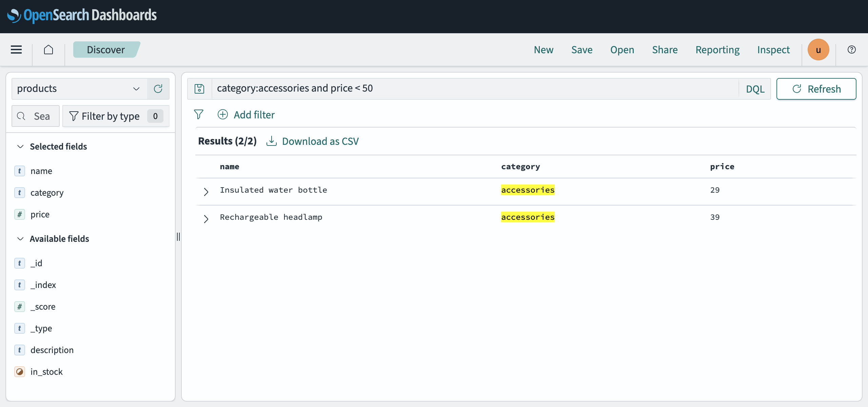Click the price number type icon
The height and width of the screenshot is (407, 868).
click(20, 214)
